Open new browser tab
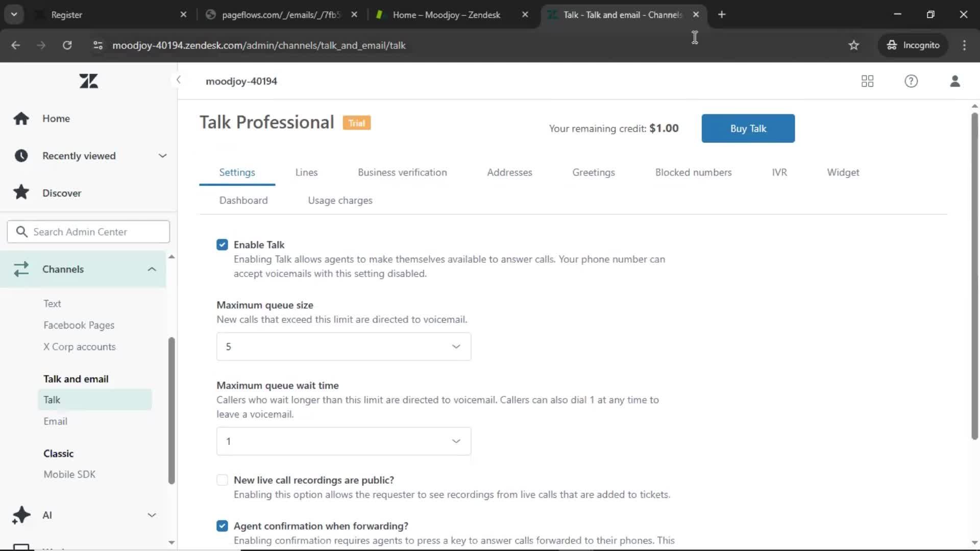Image resolution: width=980 pixels, height=551 pixels. coord(722,15)
